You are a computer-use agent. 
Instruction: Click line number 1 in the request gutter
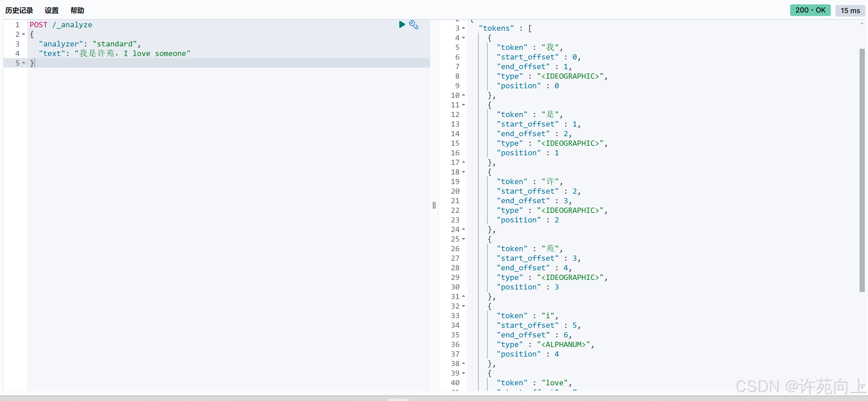(x=17, y=25)
